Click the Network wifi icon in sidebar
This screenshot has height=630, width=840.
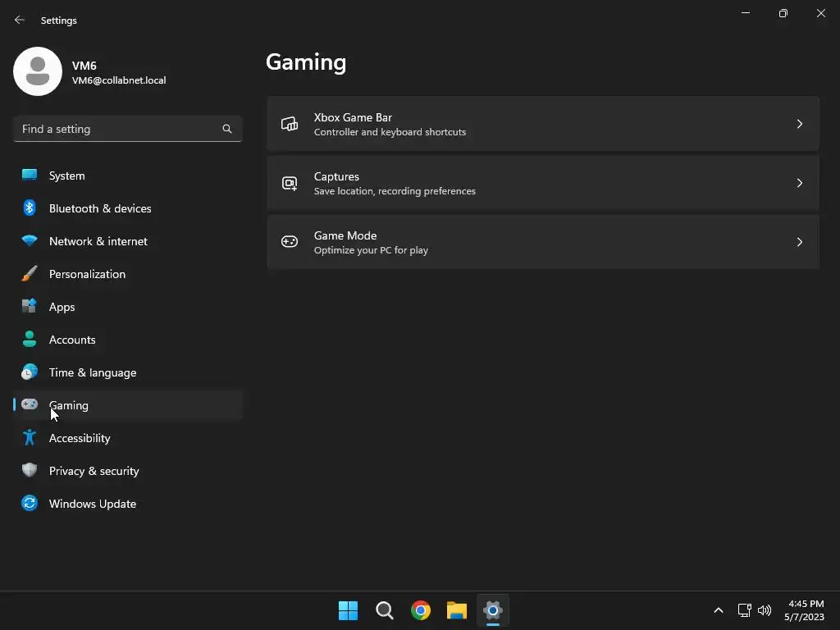(x=30, y=240)
